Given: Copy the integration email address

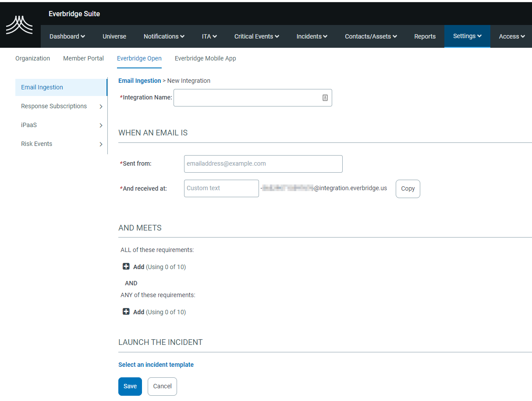Looking at the screenshot, I should click(x=408, y=189).
